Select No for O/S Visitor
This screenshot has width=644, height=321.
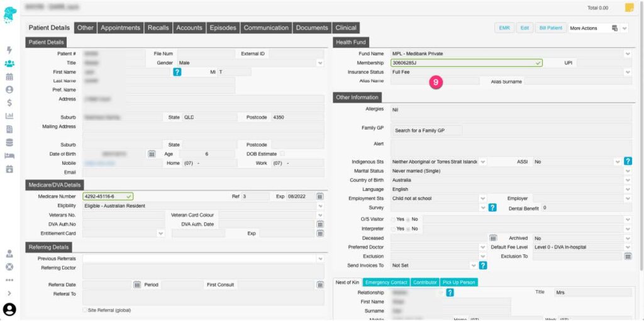click(408, 220)
